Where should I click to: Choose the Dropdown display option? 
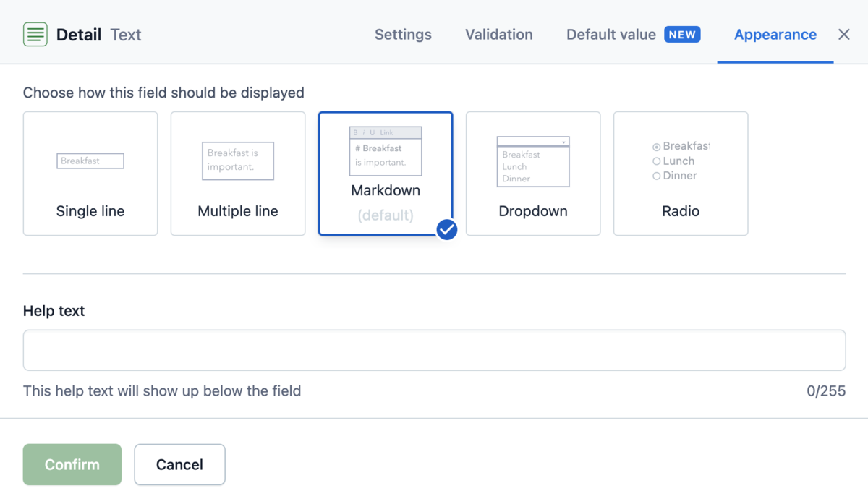click(533, 174)
